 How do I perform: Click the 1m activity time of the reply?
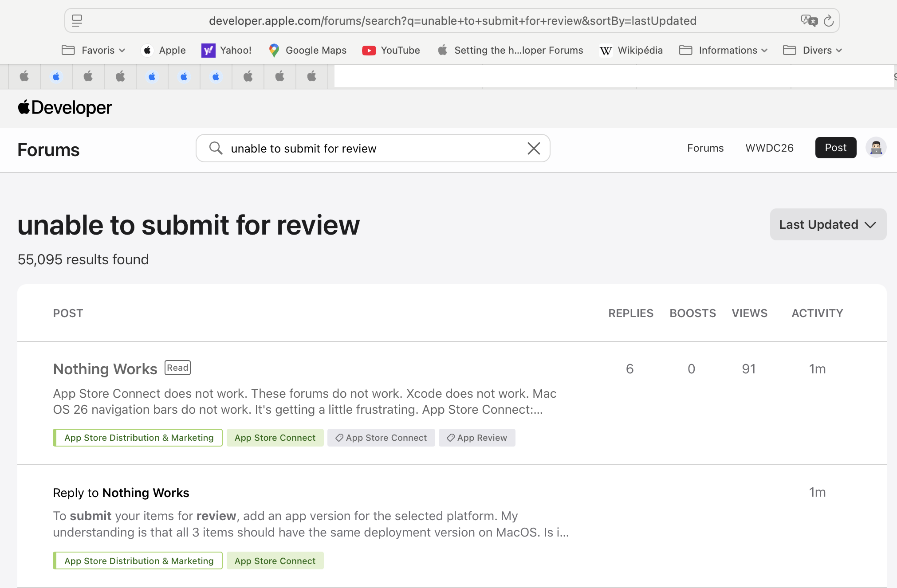(817, 492)
